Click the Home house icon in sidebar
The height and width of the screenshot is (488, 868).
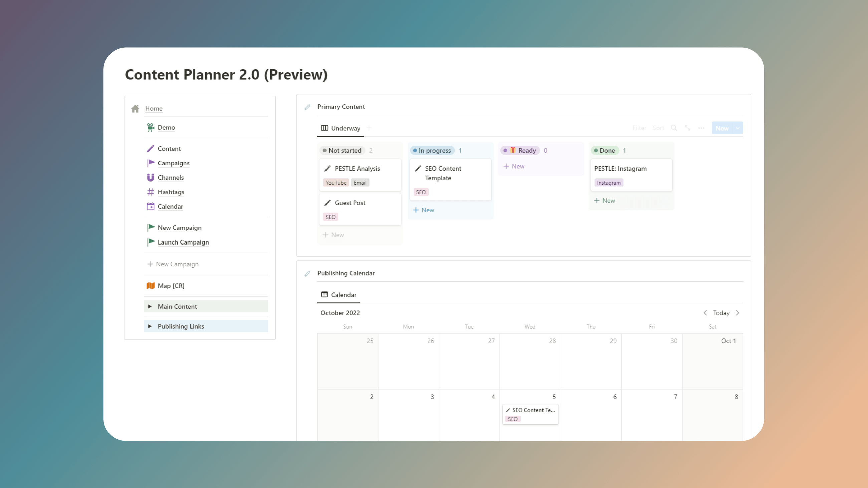135,108
